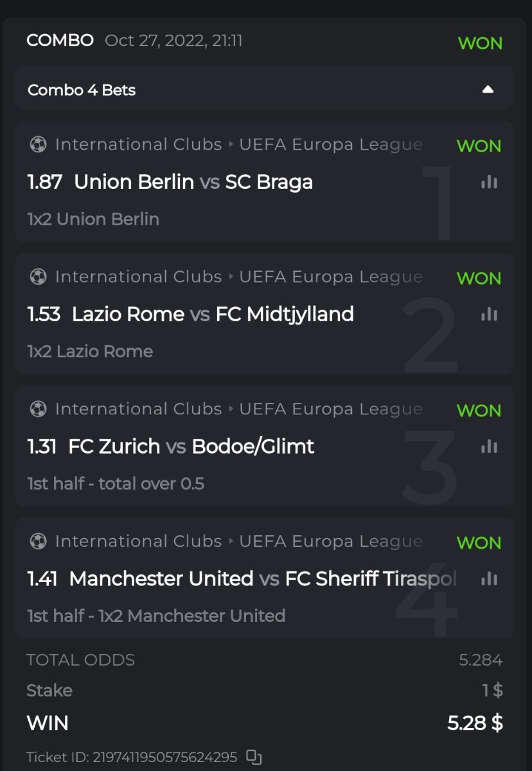Screen dimensions: 532x771
Task: Open FC Zurich vs Bodoe/Glimt match
Action: point(191,447)
